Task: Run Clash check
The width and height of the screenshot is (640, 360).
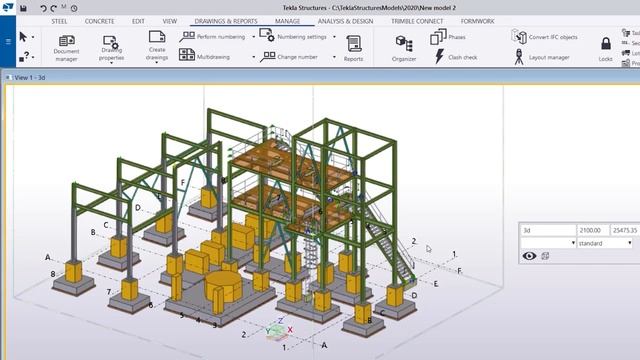Action: pyautogui.click(x=456, y=57)
